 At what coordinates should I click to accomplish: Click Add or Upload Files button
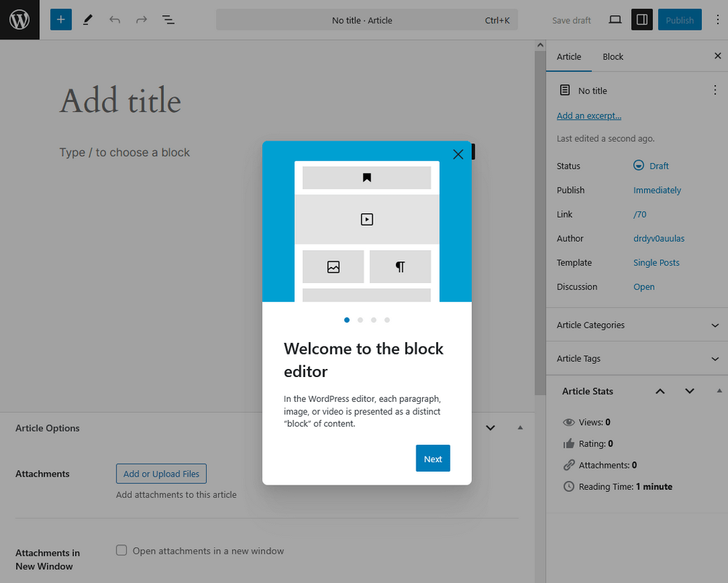[161, 473]
